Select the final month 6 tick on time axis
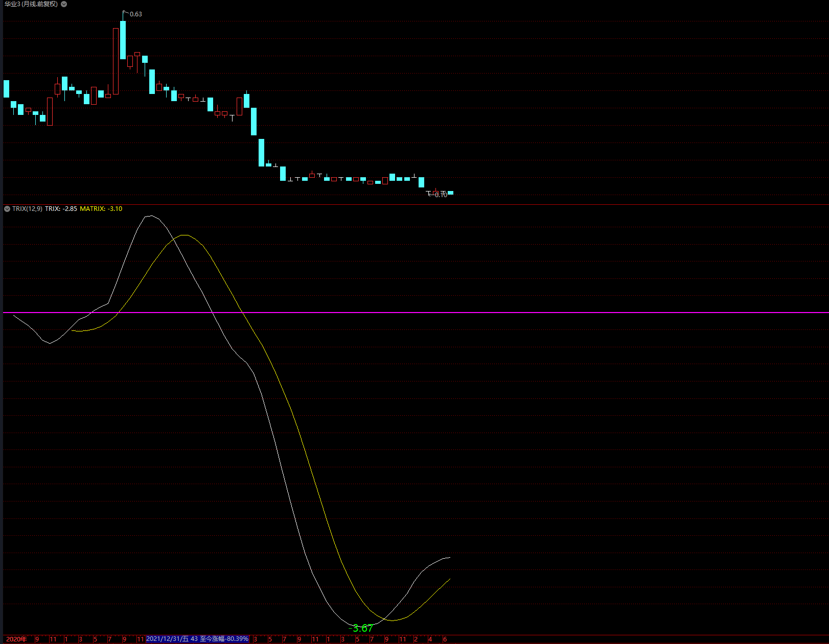This screenshot has height=644, width=829. point(445,639)
